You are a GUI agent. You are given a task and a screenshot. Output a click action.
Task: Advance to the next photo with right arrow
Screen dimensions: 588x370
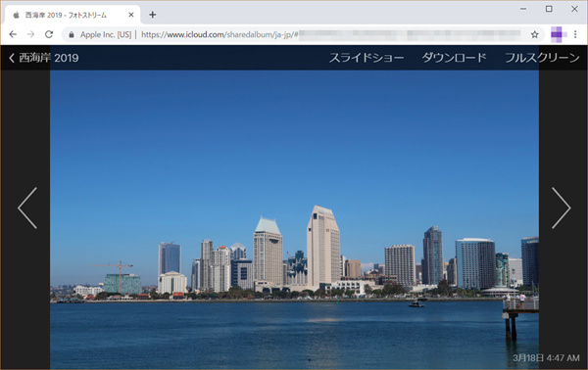(x=561, y=208)
